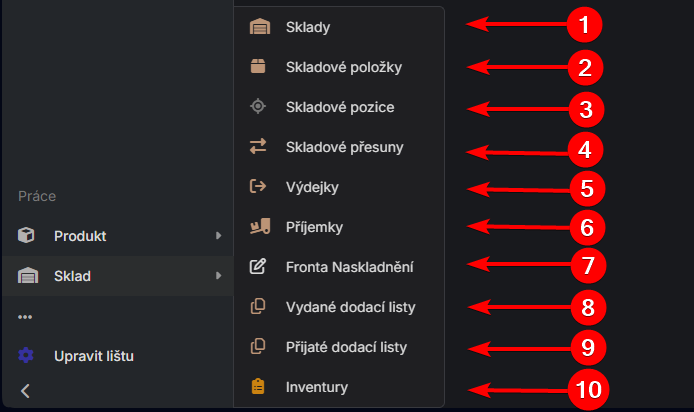Click the gear icon beside Upravit lištu
Viewport: 694px width, 412px height.
[x=26, y=355]
